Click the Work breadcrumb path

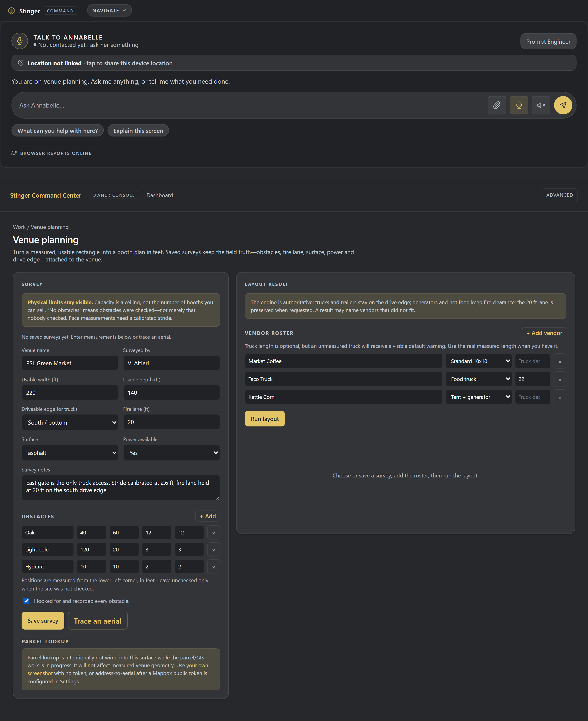tap(19, 227)
